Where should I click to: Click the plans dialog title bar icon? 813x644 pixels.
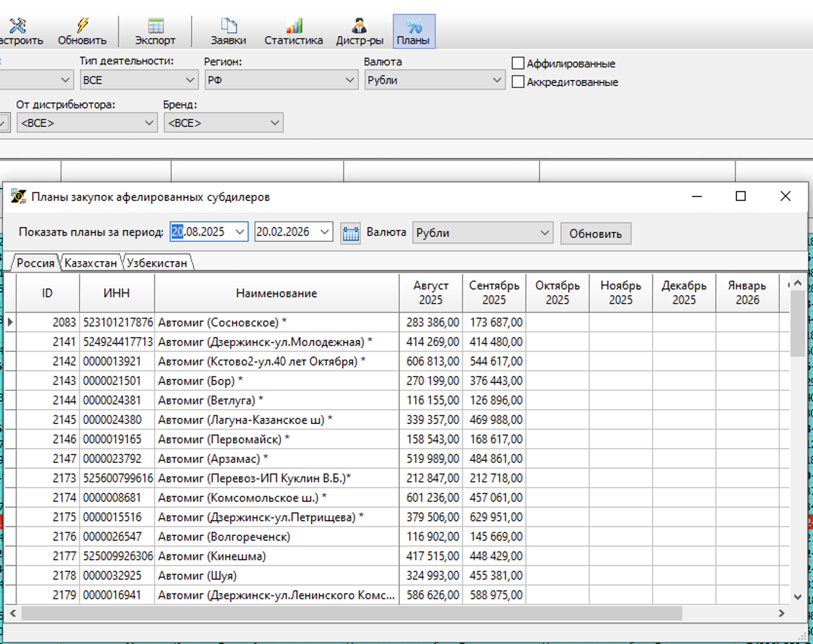[19, 196]
